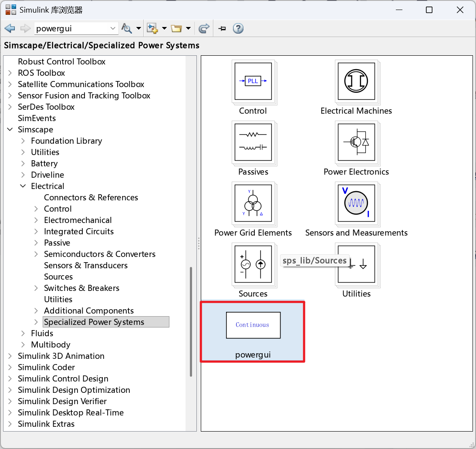The image size is (476, 449).
Task: Expand the Foundation Library node
Action: 23,141
